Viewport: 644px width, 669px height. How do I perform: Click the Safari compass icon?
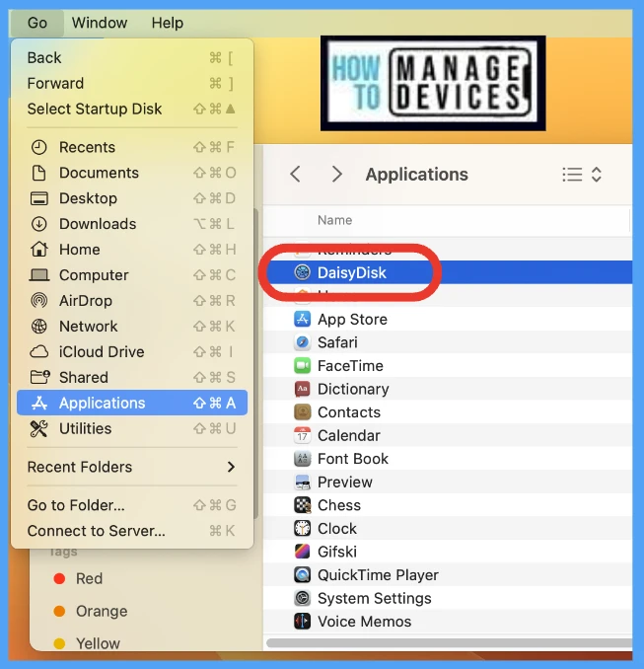[303, 342]
